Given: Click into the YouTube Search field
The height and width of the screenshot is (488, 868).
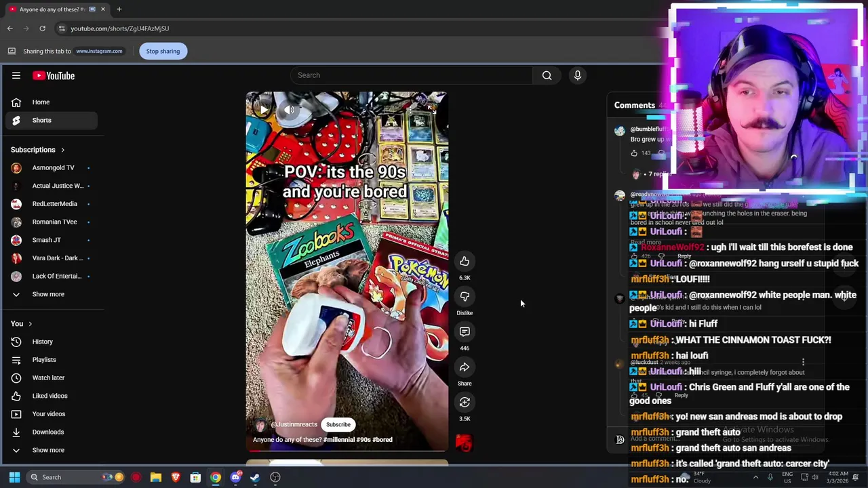Looking at the screenshot, I should (412, 75).
